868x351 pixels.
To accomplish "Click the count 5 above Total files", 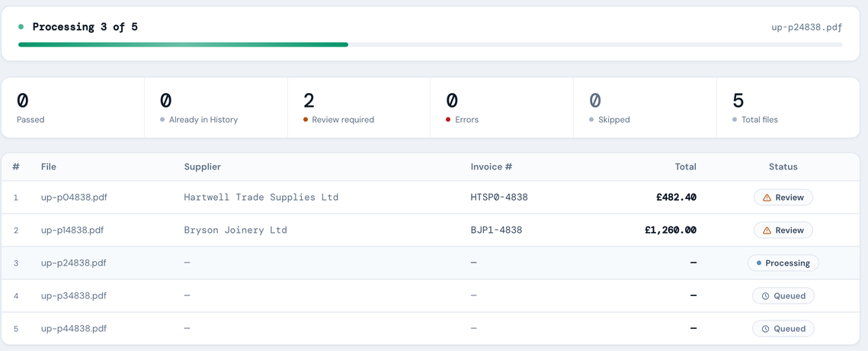I will [738, 101].
